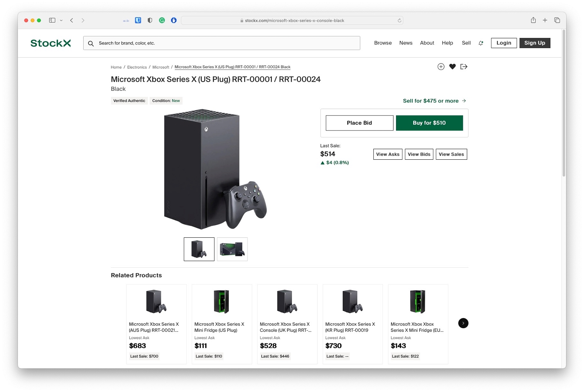This screenshot has height=392, width=584.
Task: Click the $683 lowest ask price
Action: point(137,346)
